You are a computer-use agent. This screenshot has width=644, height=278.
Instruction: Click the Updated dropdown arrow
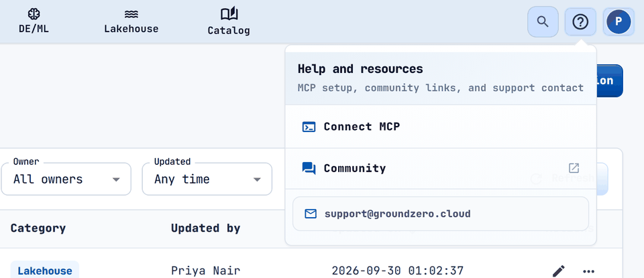257,180
